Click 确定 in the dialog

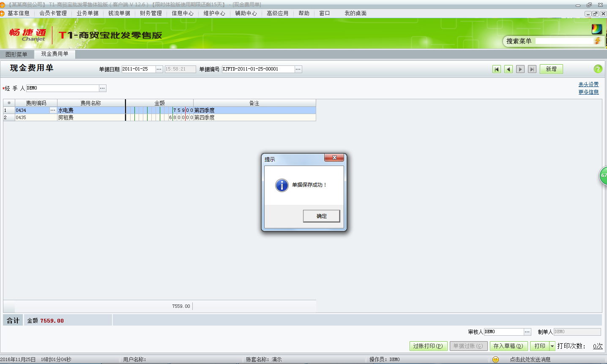click(322, 216)
